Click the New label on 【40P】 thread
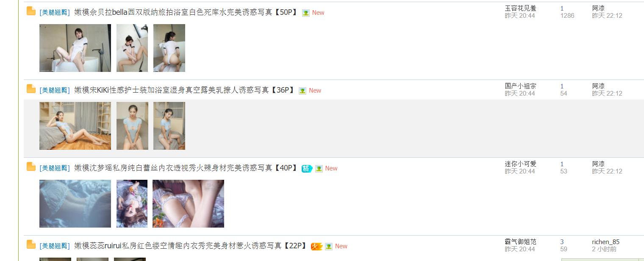The height and width of the screenshot is (261, 644). point(331,168)
